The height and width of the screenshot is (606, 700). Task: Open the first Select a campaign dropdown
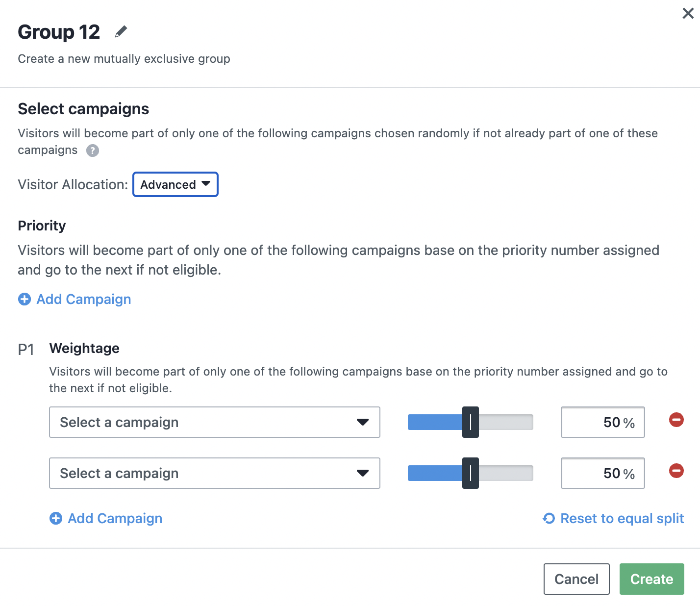pyautogui.click(x=215, y=422)
